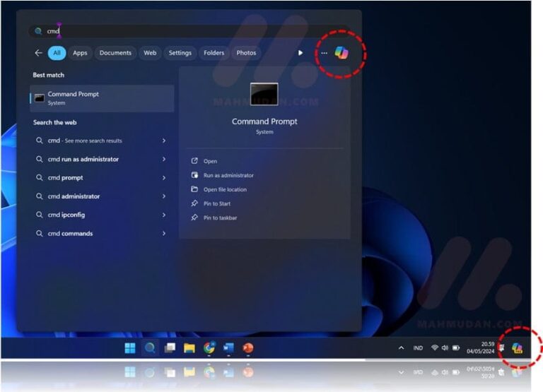Expand chevron for 'cmd - See more search results'
543x392 pixels.
164,141
